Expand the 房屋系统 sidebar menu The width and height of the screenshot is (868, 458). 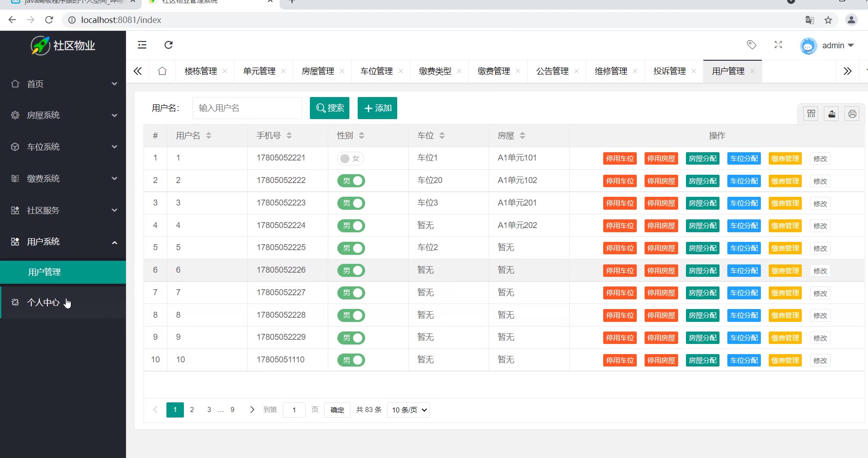tap(63, 115)
